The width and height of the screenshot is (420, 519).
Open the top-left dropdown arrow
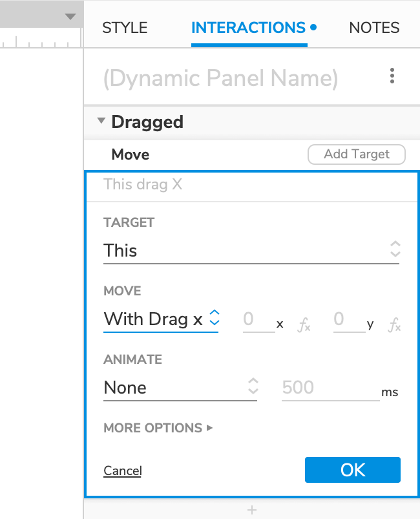[70, 17]
